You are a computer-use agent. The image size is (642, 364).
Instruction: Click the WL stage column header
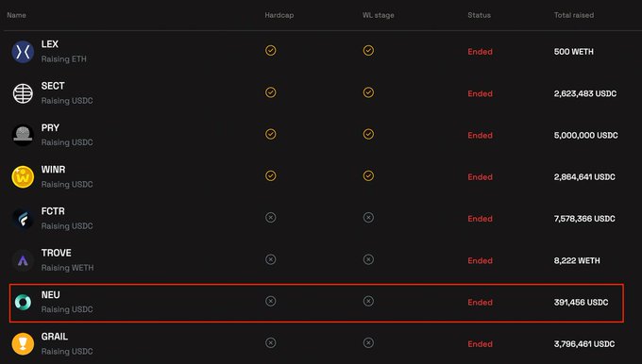[378, 15]
